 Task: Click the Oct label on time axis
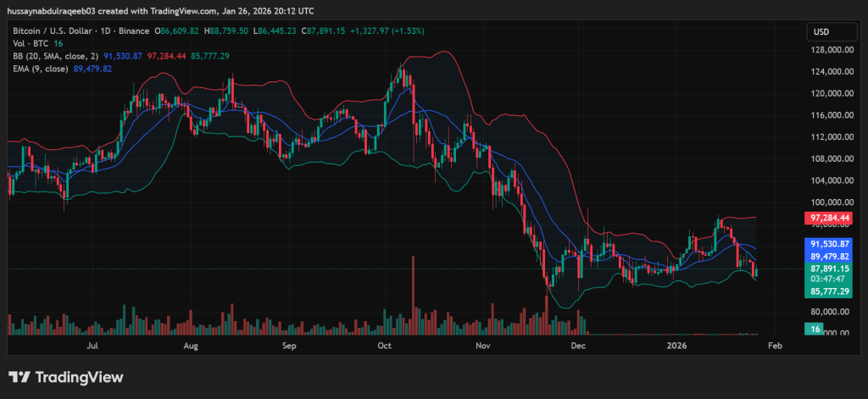click(384, 346)
